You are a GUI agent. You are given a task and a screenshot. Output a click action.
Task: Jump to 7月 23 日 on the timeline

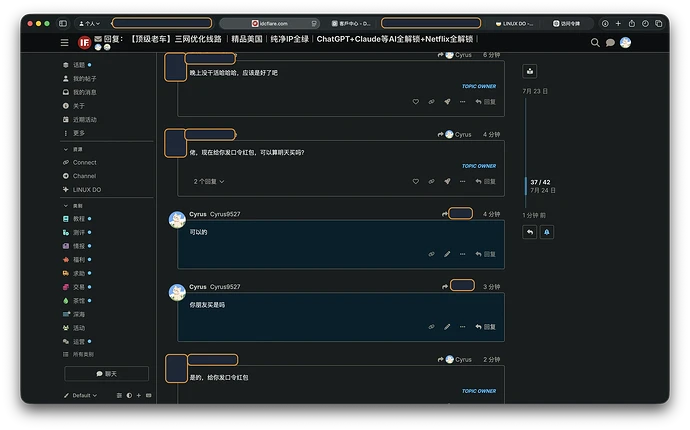tap(535, 91)
